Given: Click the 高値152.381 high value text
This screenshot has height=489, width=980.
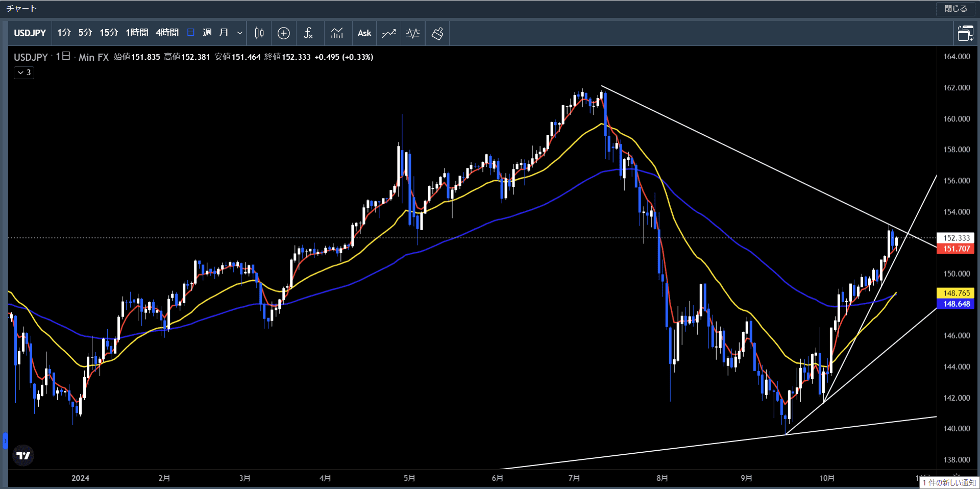Looking at the screenshot, I should point(187,57).
